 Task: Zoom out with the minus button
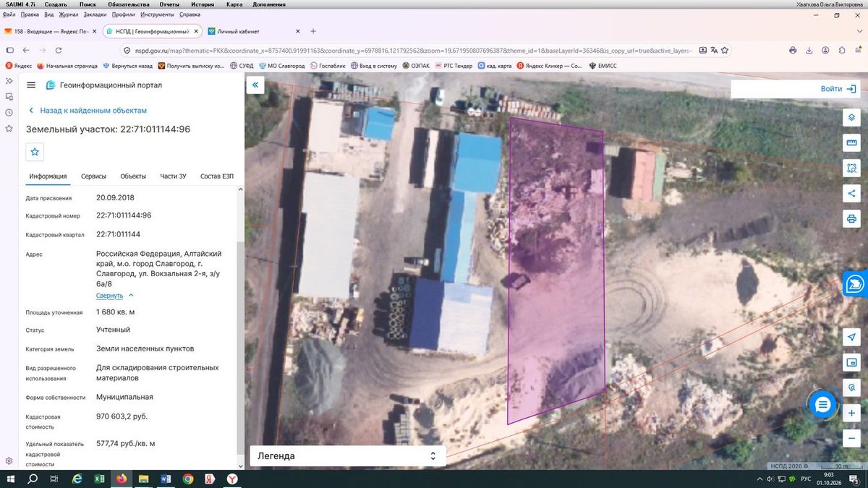(x=851, y=438)
